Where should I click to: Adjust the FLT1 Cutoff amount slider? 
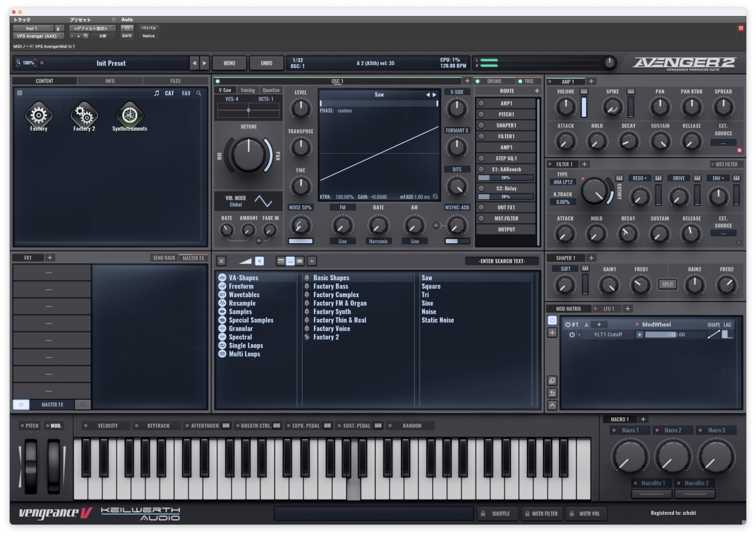coord(674,335)
